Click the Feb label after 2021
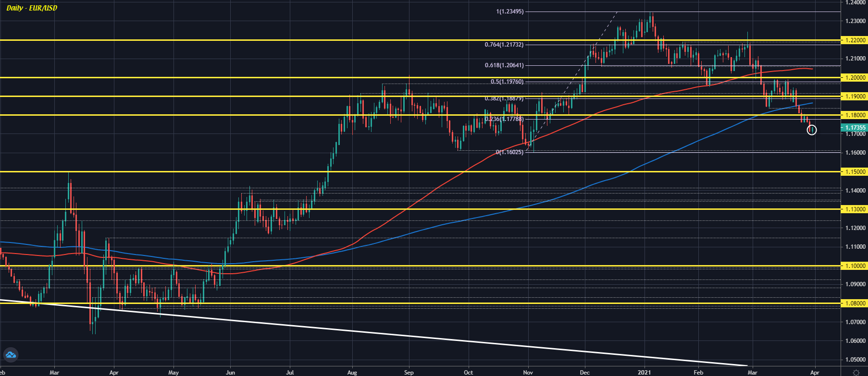 coord(698,372)
